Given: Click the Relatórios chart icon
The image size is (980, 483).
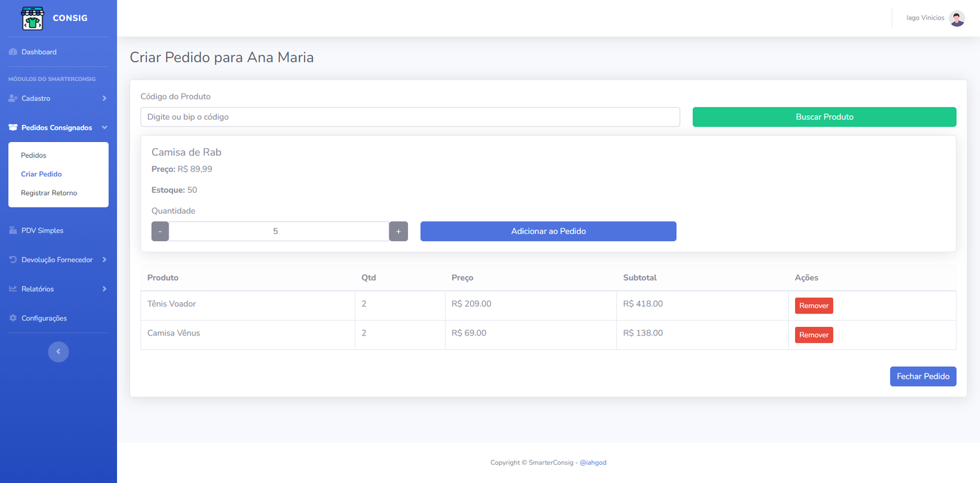Looking at the screenshot, I should point(13,289).
